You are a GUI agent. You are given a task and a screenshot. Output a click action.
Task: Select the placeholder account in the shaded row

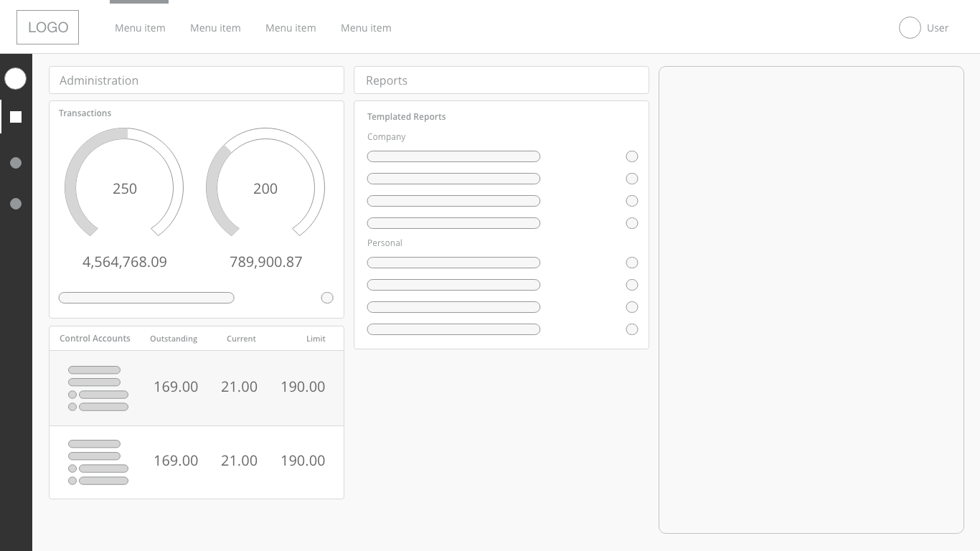coord(98,388)
